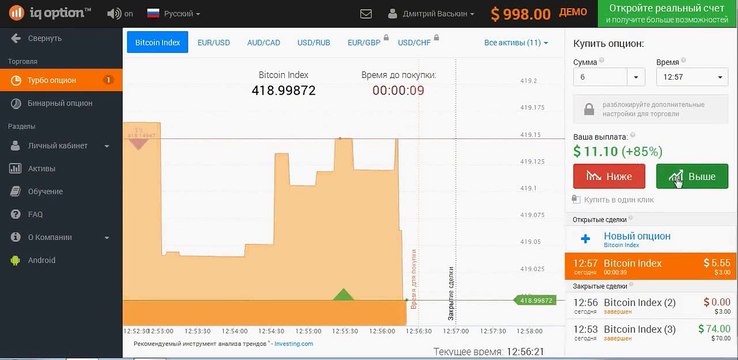
Task: Click the $998.00 demo balance
Action: coord(521,14)
